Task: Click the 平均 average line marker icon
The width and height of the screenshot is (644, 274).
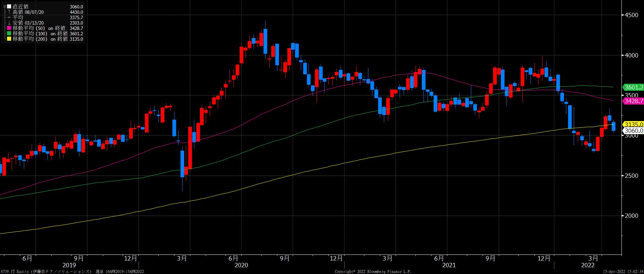Action: coord(9,17)
